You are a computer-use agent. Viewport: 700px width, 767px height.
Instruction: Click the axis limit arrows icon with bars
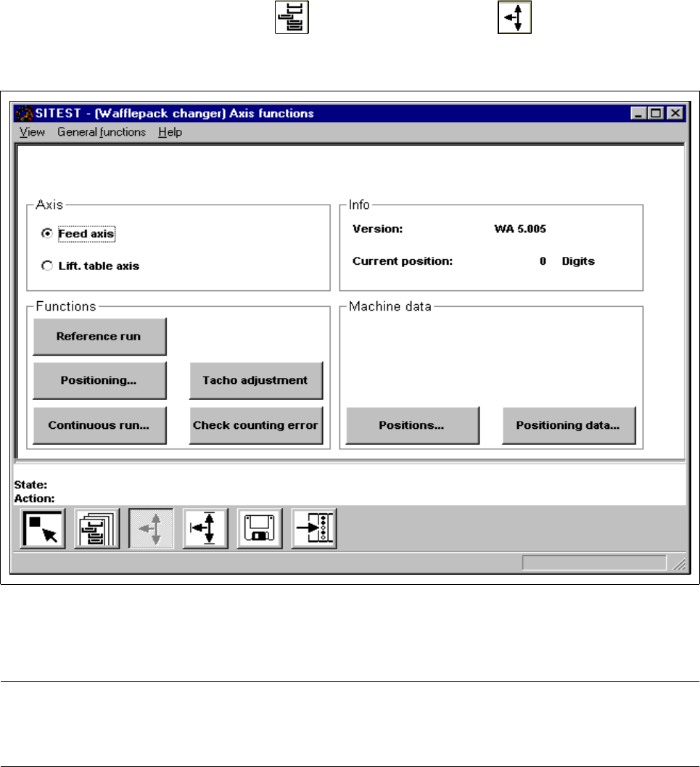[x=205, y=529]
